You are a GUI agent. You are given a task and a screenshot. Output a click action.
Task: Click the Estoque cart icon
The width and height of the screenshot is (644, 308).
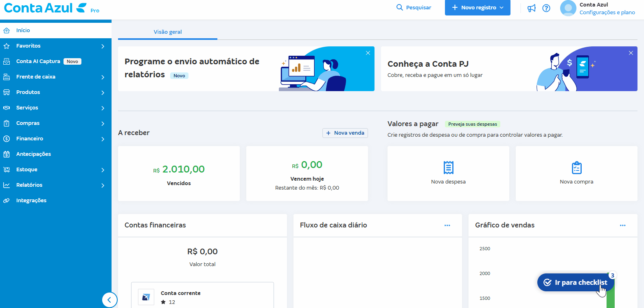point(7,170)
